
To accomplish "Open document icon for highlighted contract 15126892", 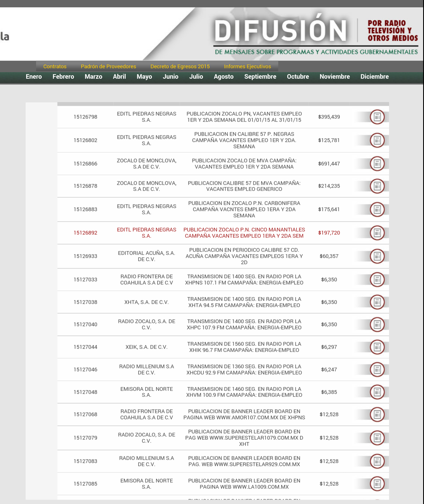I will tap(377, 233).
